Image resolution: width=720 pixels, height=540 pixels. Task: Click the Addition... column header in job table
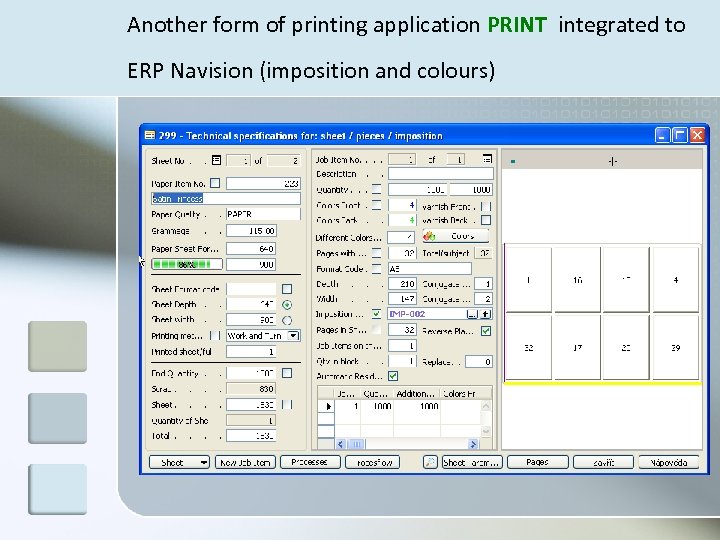click(x=416, y=394)
